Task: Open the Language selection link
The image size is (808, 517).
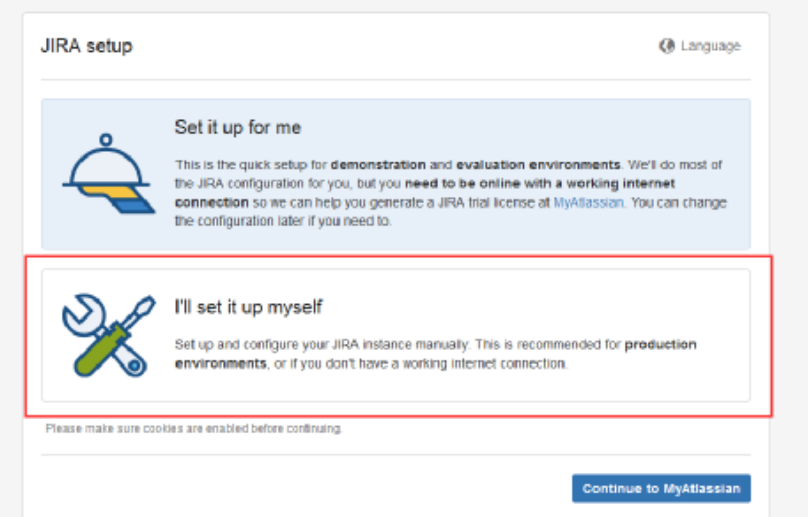Action: click(710, 46)
